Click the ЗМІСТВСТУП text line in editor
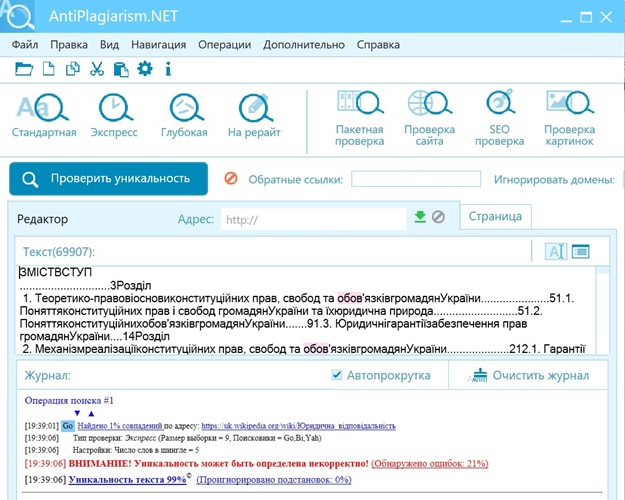The height and width of the screenshot is (500, 625). tap(56, 272)
